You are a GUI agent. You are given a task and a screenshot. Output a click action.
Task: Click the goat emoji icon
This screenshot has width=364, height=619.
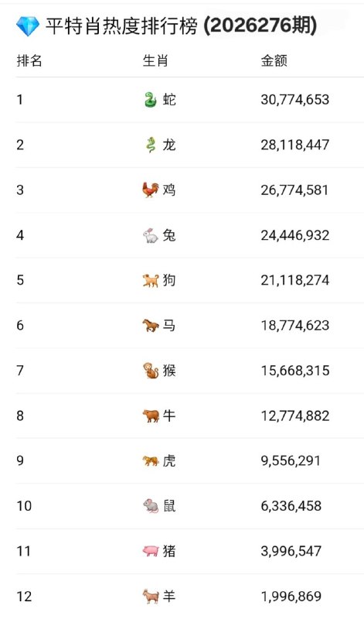[x=150, y=596]
